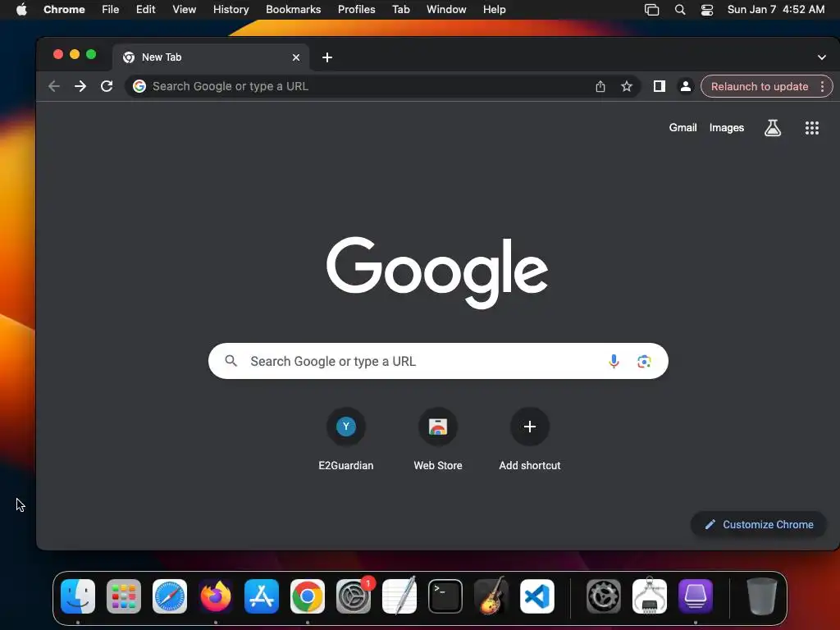The image size is (840, 630).
Task: Open Search Labs flask icon
Action: 772,127
